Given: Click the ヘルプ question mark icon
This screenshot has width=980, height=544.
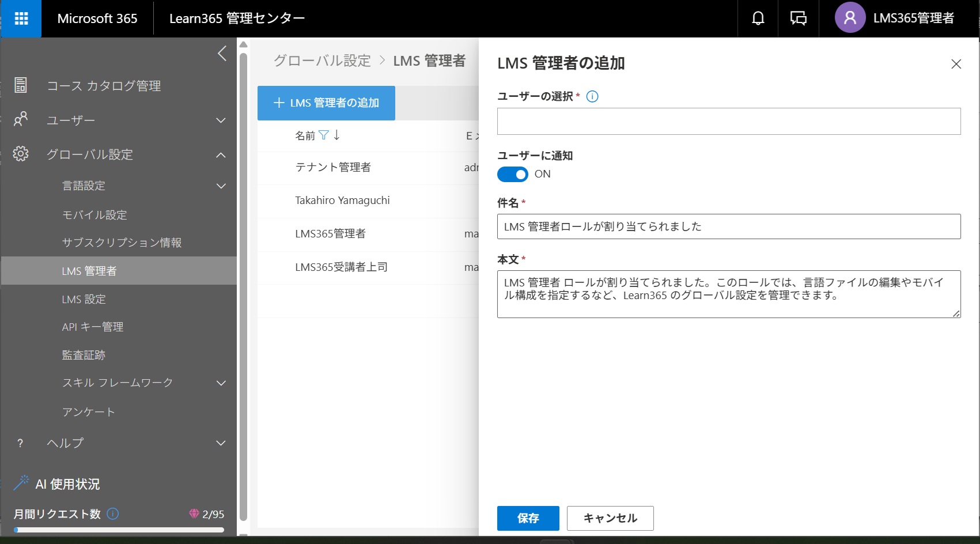Looking at the screenshot, I should coord(21,443).
